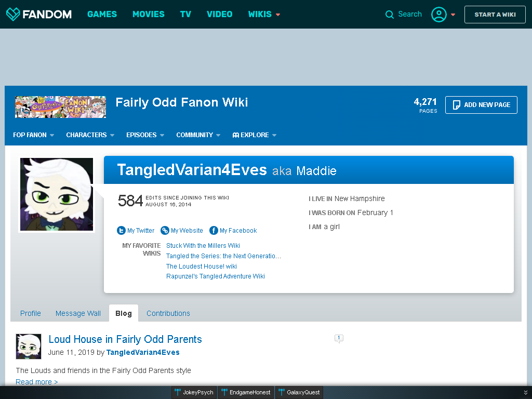Open the search magnifier icon
The height and width of the screenshot is (399, 532).
click(390, 14)
